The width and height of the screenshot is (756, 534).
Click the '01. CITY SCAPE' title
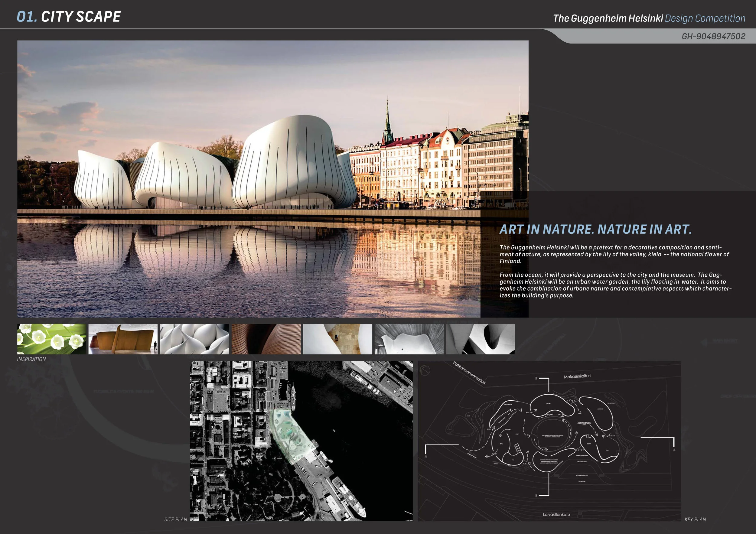69,17
